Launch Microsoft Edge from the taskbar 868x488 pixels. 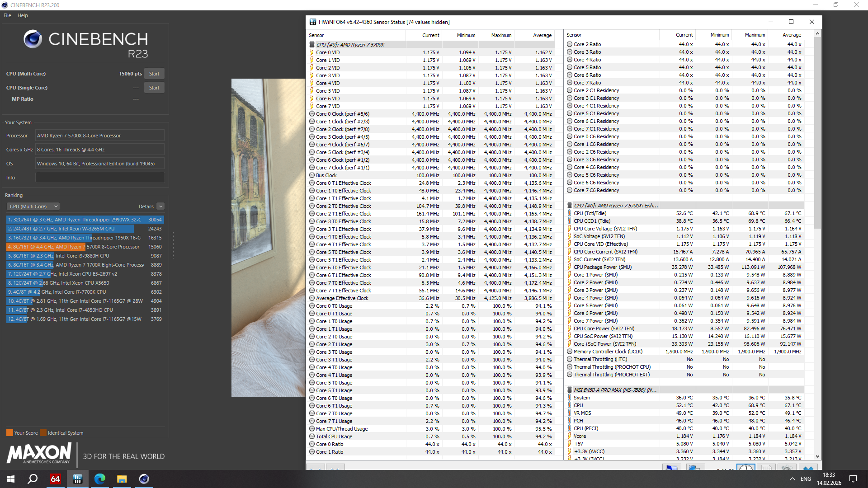tap(99, 479)
